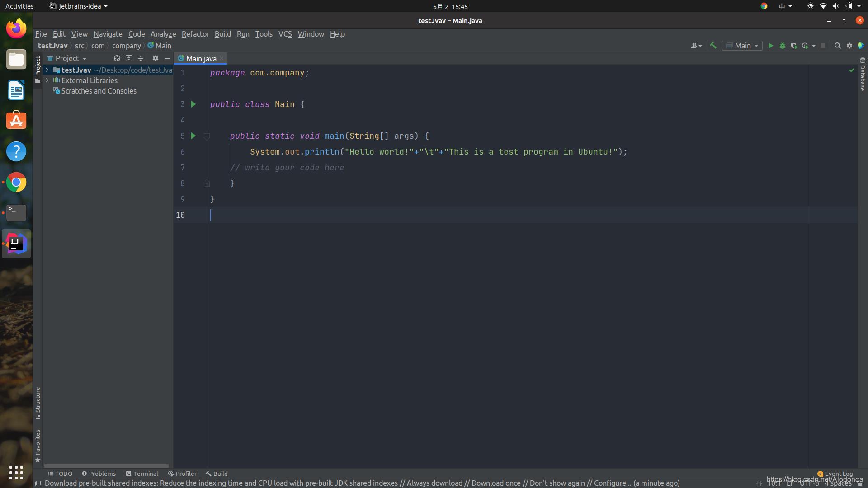Toggle Profiler tool window at bottom

click(x=182, y=474)
